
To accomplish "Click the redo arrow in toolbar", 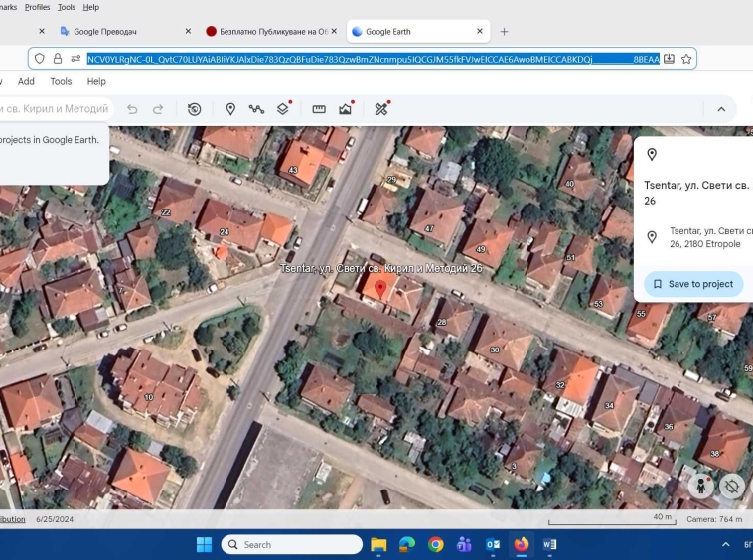I will 158,109.
